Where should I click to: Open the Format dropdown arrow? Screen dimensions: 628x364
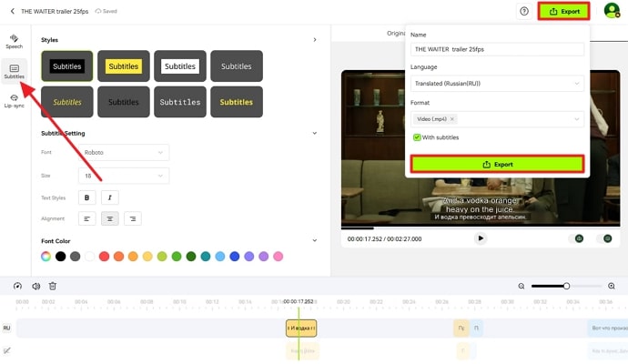click(x=577, y=119)
